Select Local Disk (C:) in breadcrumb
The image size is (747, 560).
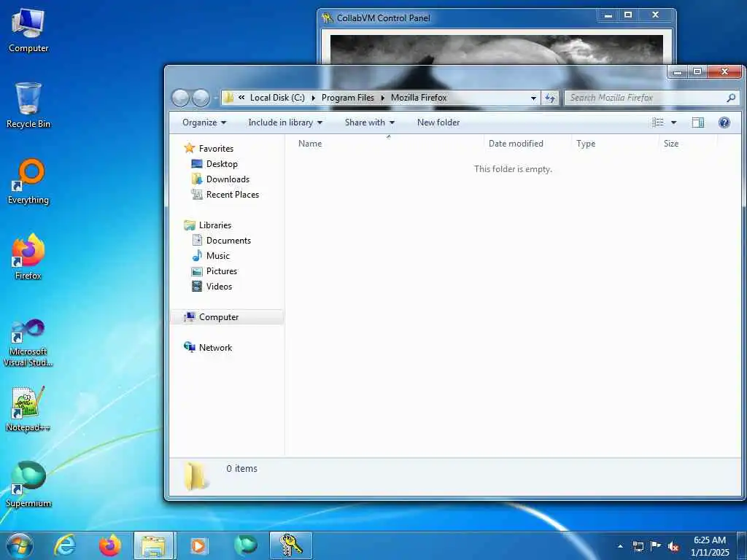tap(277, 98)
